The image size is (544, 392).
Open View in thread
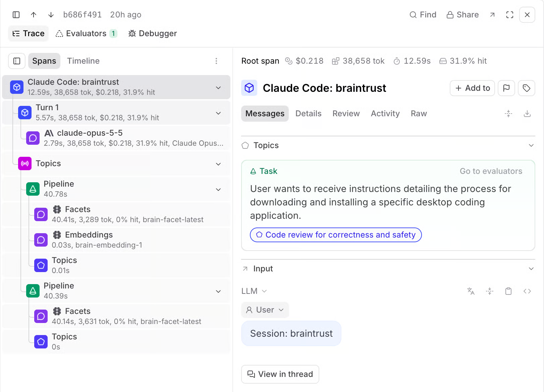[x=280, y=374]
